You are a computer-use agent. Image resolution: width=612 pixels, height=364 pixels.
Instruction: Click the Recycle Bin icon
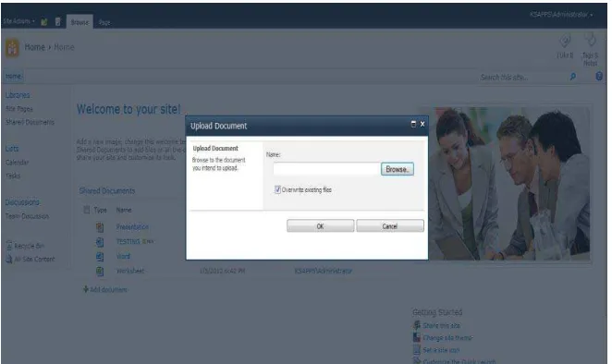(x=9, y=246)
